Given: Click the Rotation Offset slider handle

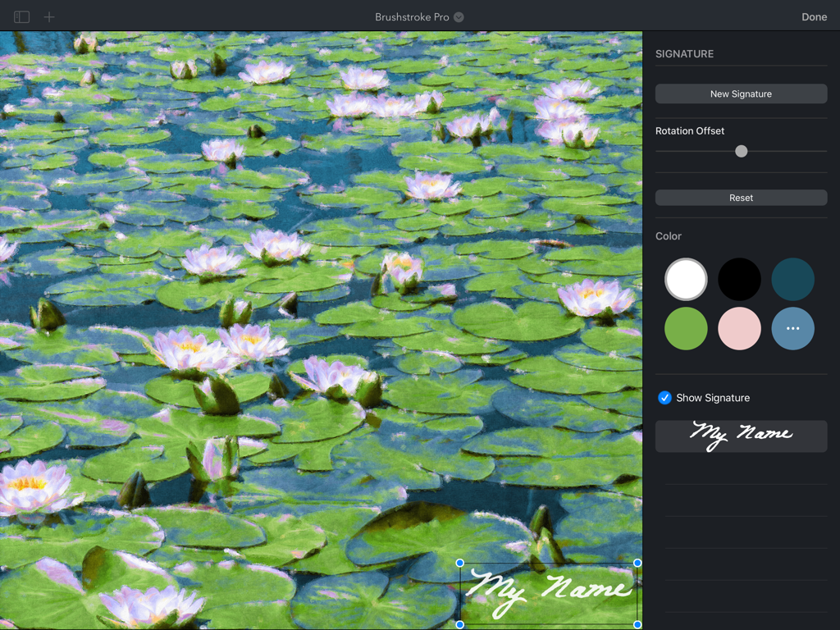Looking at the screenshot, I should click(x=741, y=151).
